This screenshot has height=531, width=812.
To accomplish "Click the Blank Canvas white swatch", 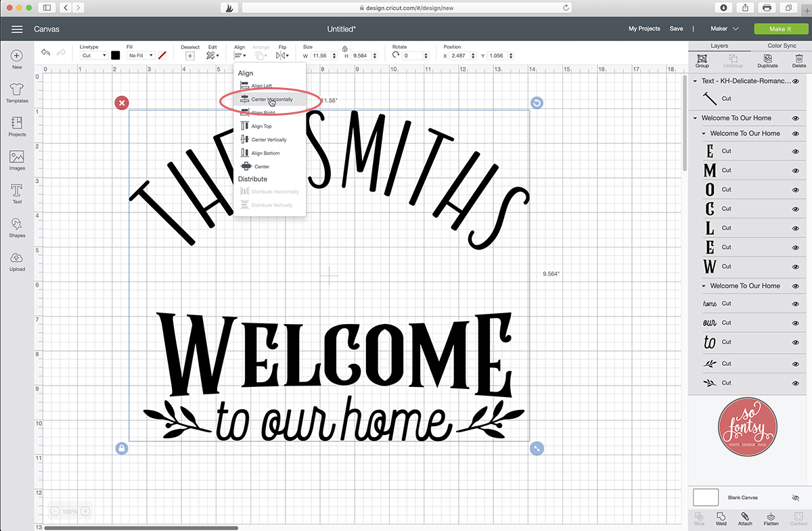I will pos(706,497).
